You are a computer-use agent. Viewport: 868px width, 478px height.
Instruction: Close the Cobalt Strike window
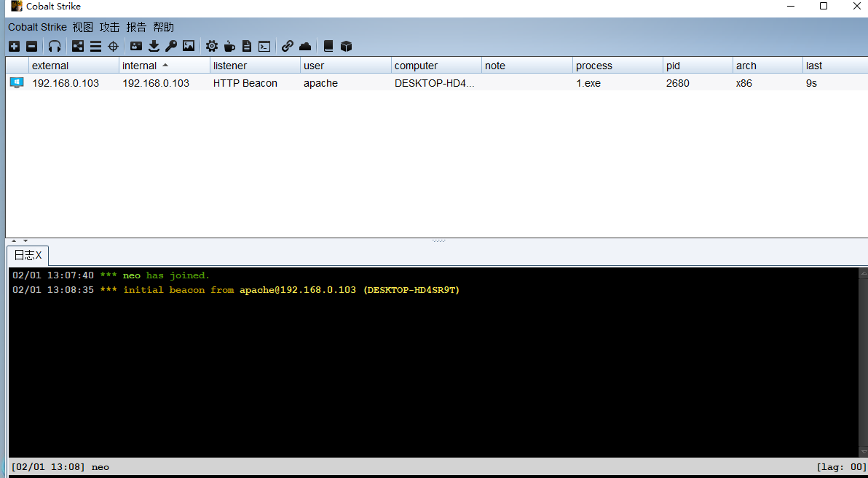856,6
